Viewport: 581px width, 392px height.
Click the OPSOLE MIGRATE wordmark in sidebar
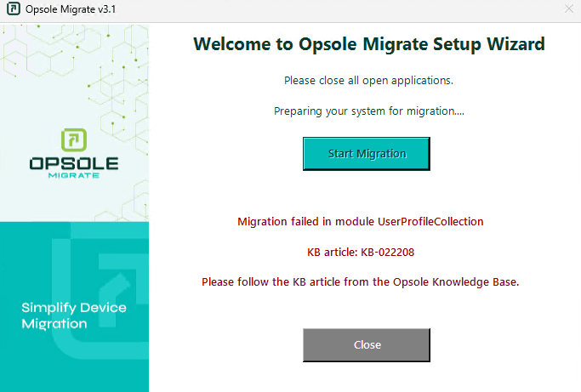[x=74, y=168]
